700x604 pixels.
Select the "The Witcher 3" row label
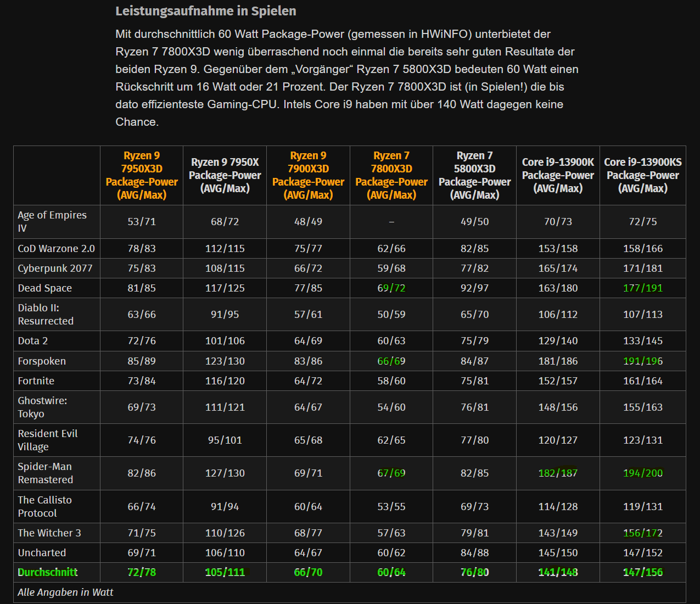tap(49, 533)
